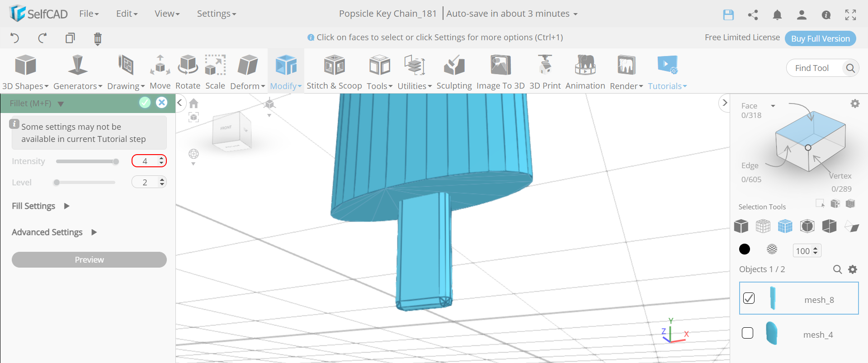This screenshot has width=868, height=363.
Task: Toggle the flat polygon display mode
Action: pyautogui.click(x=852, y=226)
